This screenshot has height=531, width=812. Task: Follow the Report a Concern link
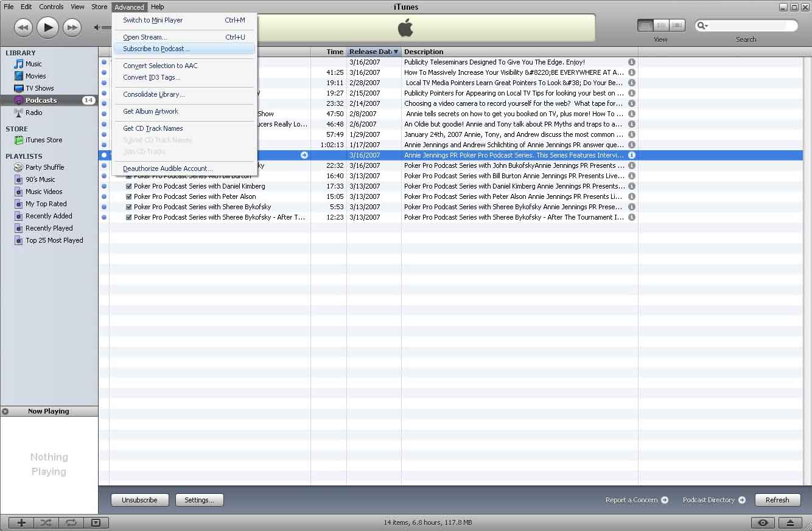tap(637, 500)
